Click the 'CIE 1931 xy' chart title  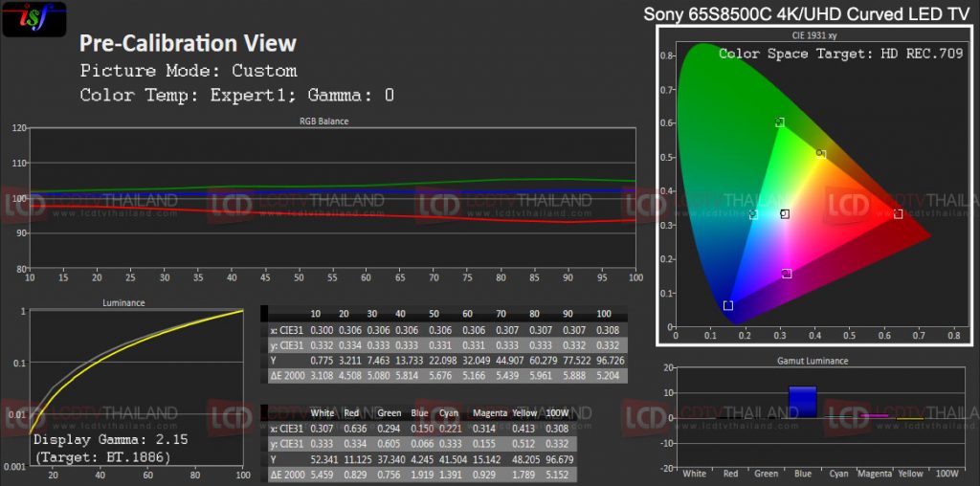813,37
